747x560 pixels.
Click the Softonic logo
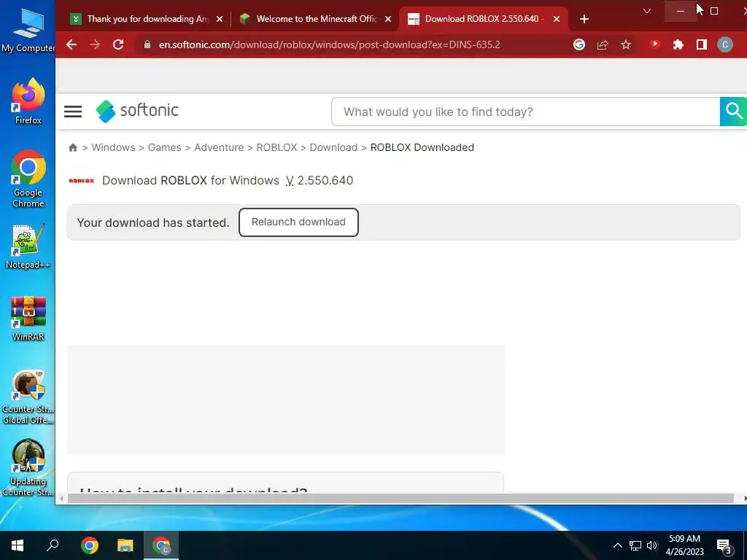point(137,111)
